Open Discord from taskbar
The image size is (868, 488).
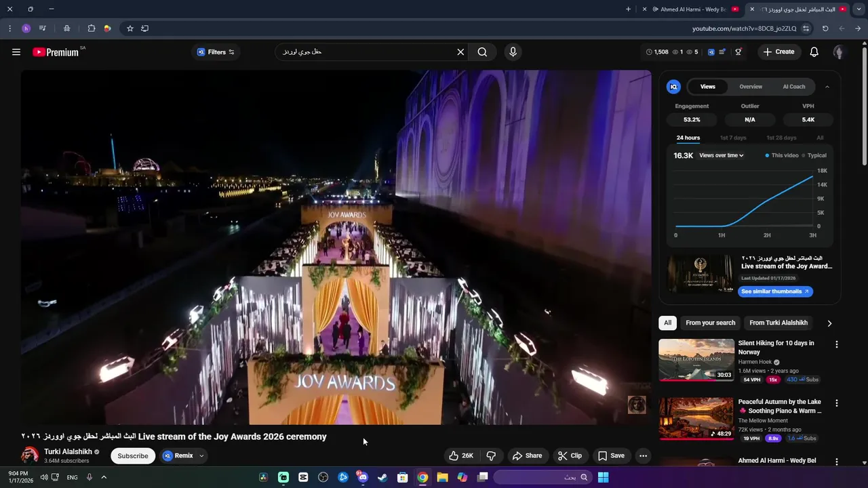click(363, 477)
